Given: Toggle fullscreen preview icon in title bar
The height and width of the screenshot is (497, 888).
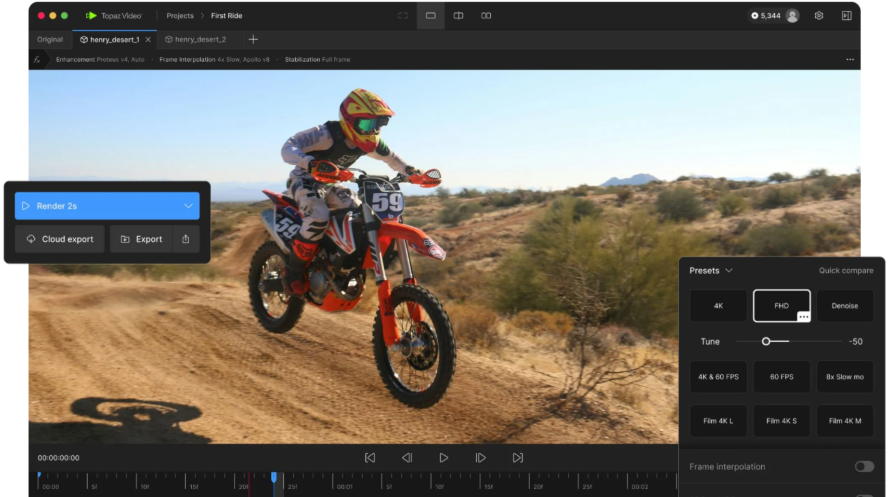Looking at the screenshot, I should pyautogui.click(x=403, y=16).
